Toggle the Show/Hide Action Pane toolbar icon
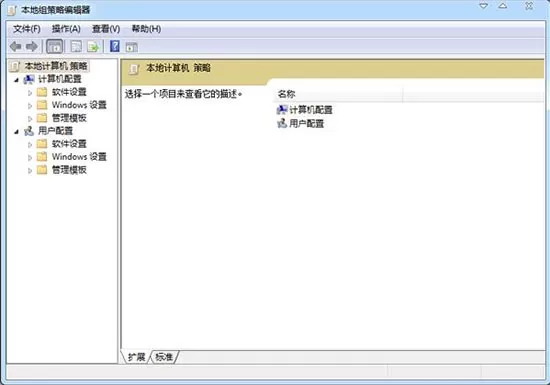Screen dimensions: 550x385 pos(132,47)
